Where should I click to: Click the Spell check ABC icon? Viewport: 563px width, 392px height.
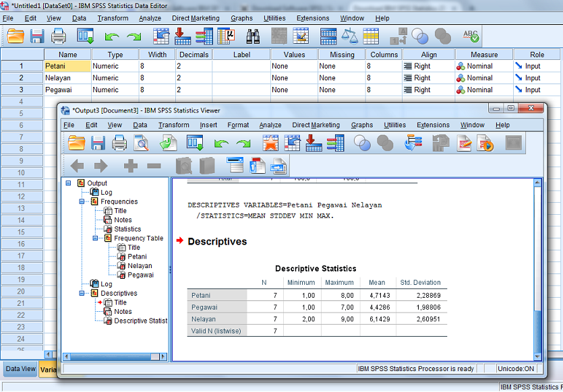click(471, 36)
